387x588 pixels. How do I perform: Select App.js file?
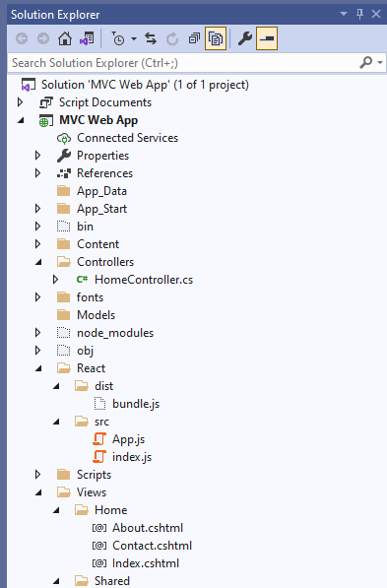(128, 439)
